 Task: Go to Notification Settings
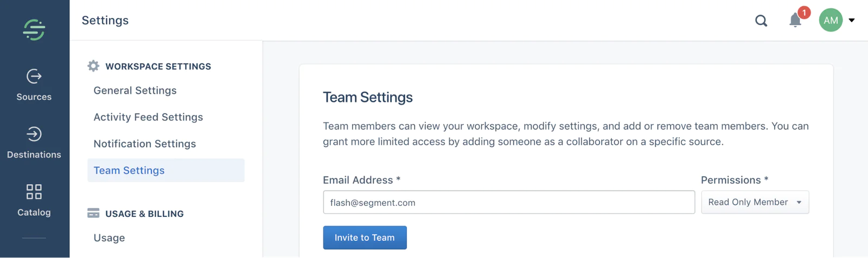[145, 144]
